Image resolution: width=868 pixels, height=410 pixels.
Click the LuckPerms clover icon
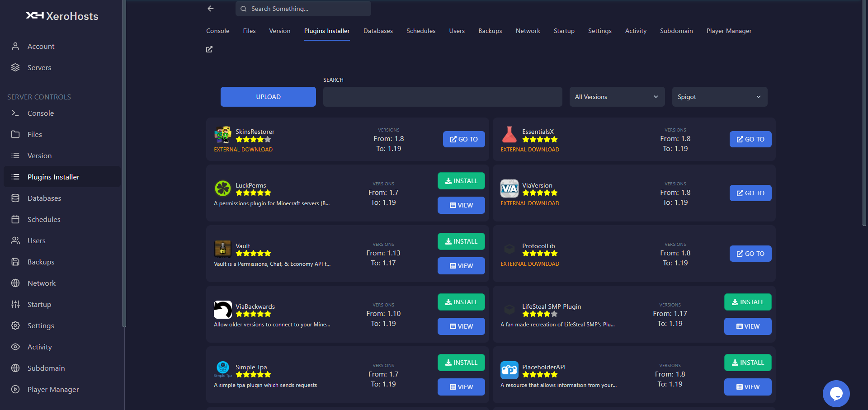[223, 189]
